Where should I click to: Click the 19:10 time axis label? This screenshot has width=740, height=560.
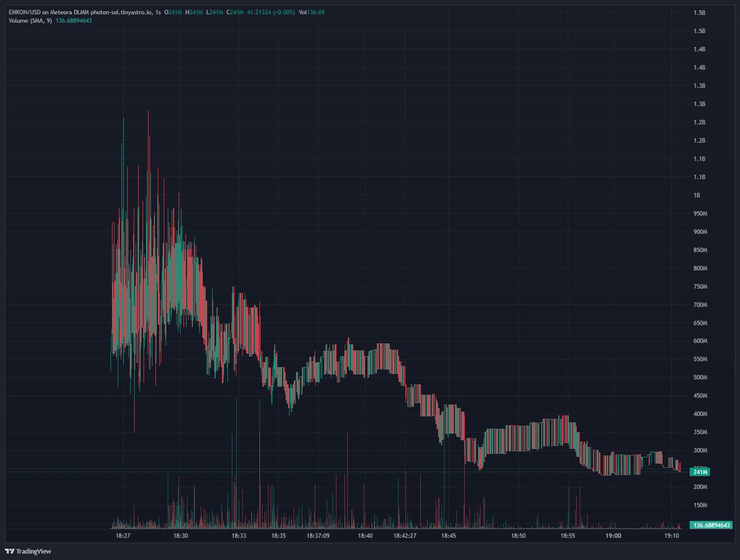point(672,537)
